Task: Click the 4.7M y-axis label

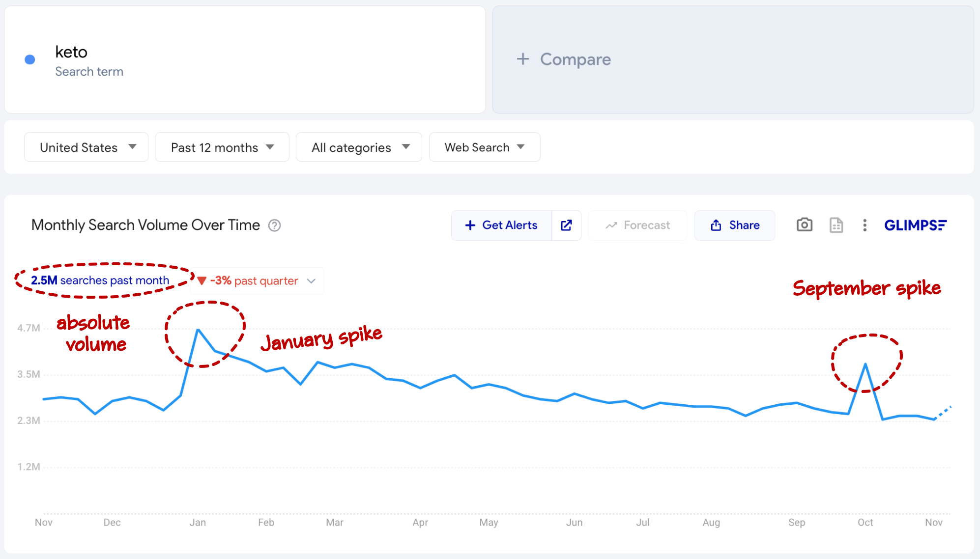Action: tap(29, 328)
